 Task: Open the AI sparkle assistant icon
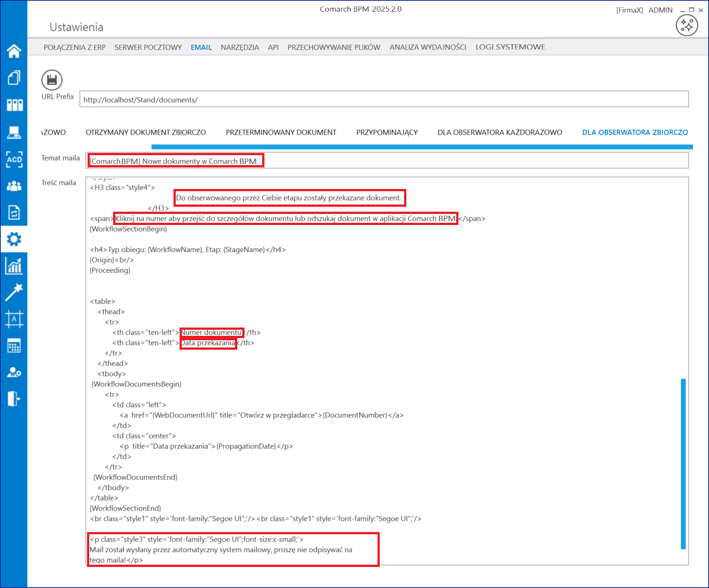click(687, 25)
